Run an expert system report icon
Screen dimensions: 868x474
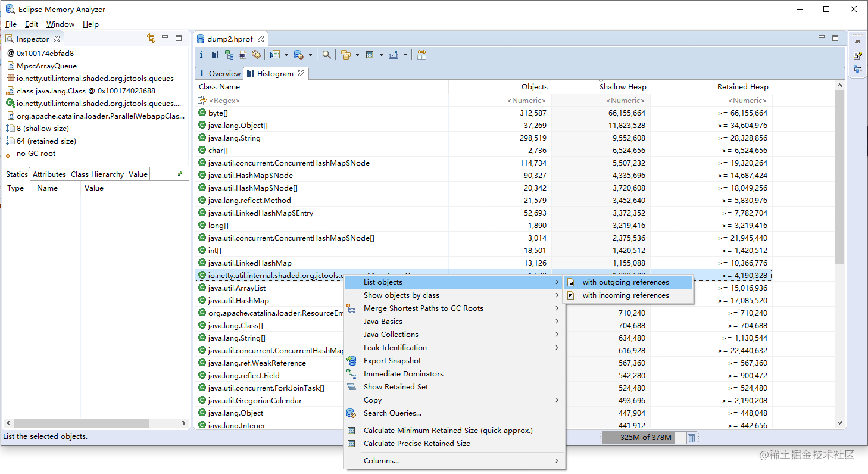tap(274, 55)
